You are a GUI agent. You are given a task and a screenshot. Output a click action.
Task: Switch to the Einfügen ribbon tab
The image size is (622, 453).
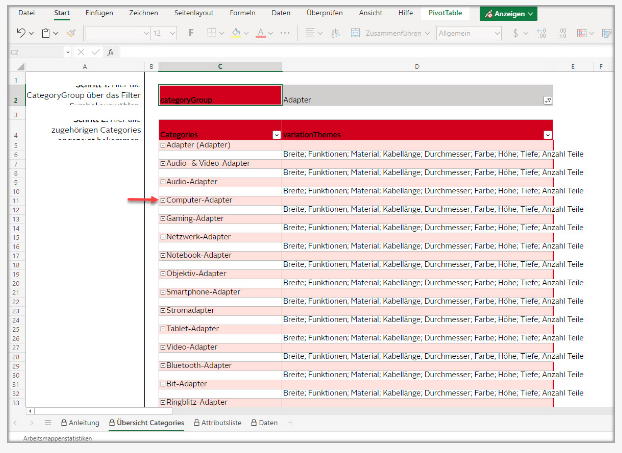point(99,13)
